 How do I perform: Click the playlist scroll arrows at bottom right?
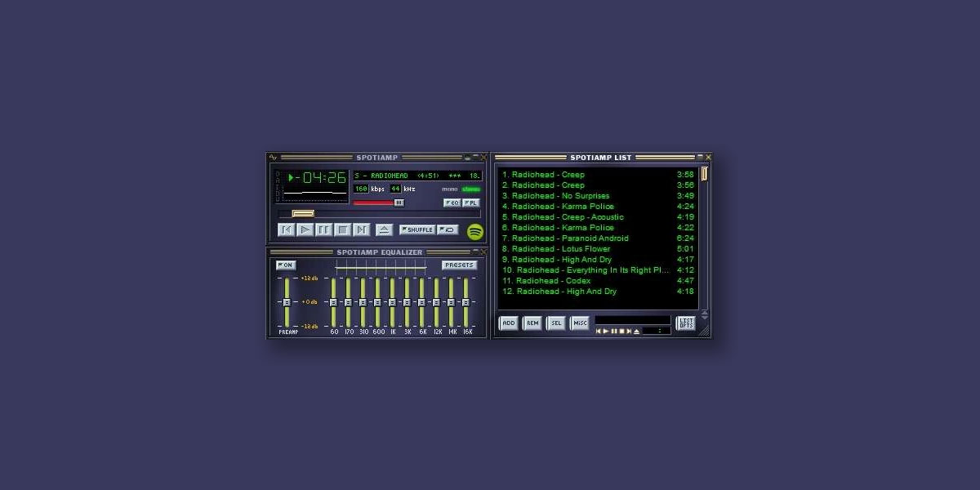point(705,315)
